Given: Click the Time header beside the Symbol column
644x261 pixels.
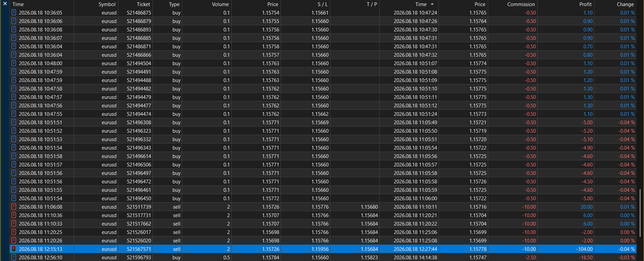Looking at the screenshot, I should coord(18,4).
